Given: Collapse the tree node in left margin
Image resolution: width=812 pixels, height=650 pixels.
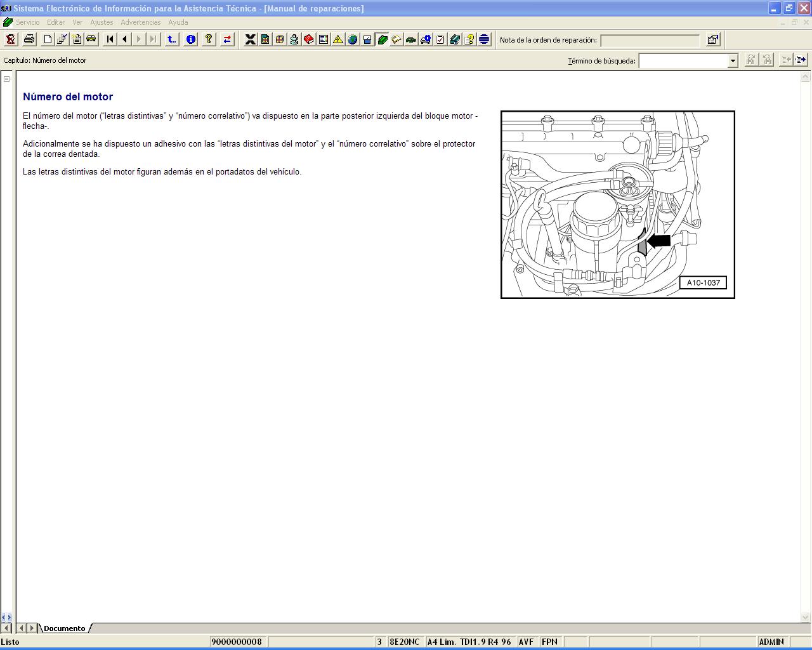Looking at the screenshot, I should (7, 79).
